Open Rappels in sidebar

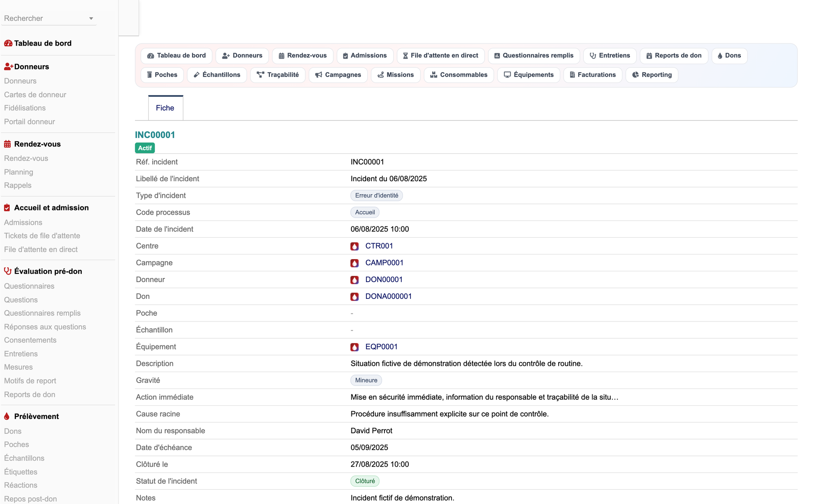(18, 185)
